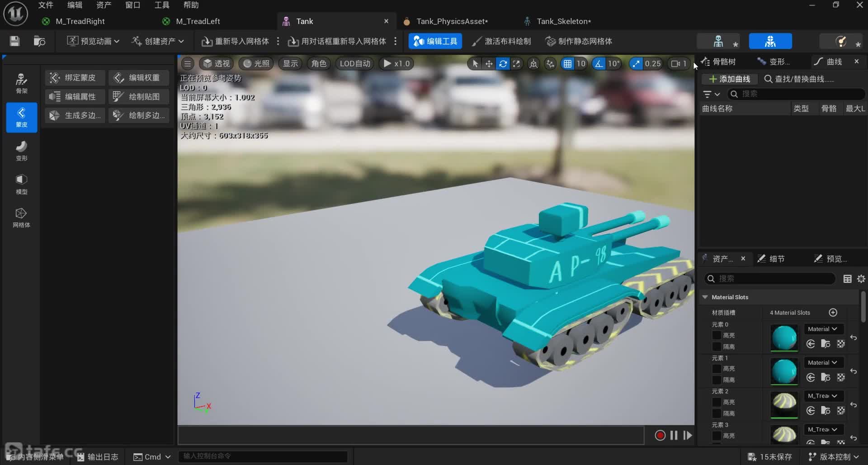The width and height of the screenshot is (868, 465).
Task: Click the Add Curve (添加曲线) button
Action: 730,79
